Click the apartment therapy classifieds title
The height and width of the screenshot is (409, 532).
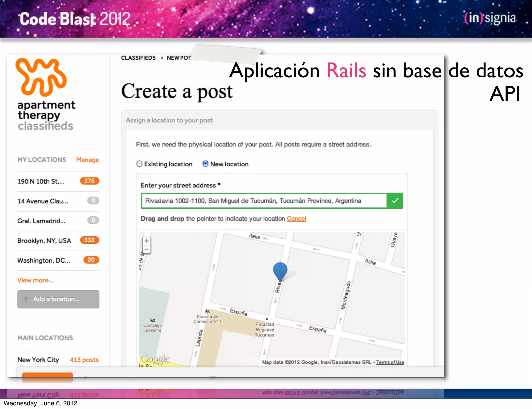tap(46, 115)
